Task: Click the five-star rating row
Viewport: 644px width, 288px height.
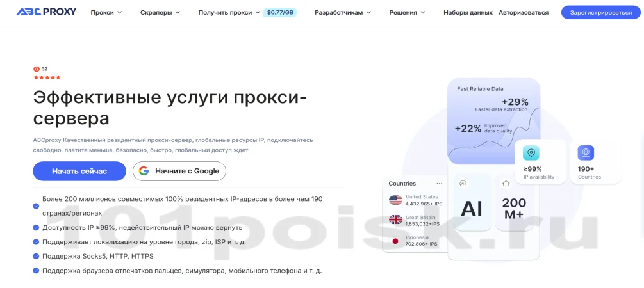Action: coord(47,77)
